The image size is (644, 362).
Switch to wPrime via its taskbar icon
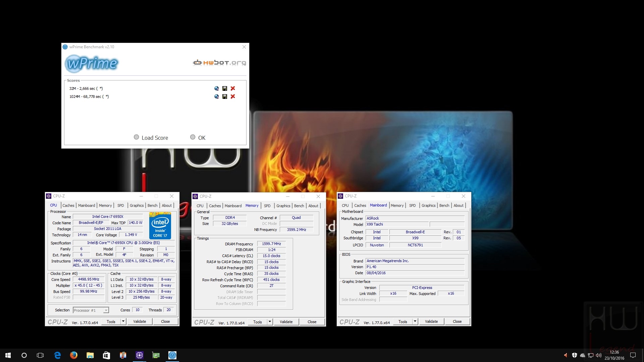pos(172,355)
